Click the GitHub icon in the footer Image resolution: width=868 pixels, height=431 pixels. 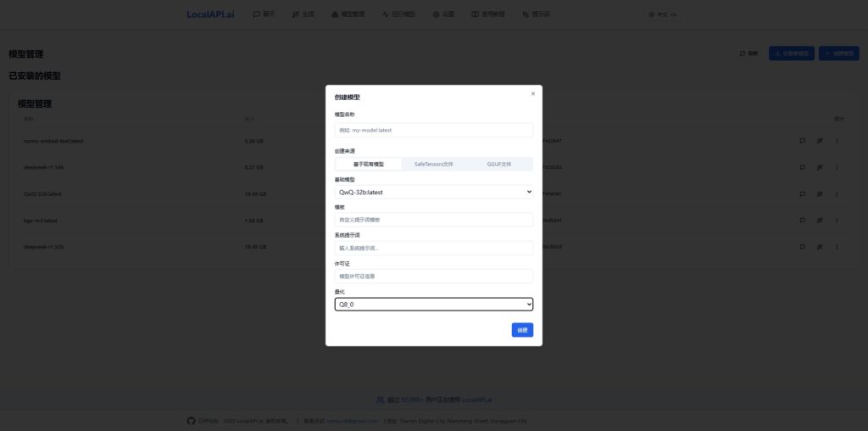click(x=191, y=421)
